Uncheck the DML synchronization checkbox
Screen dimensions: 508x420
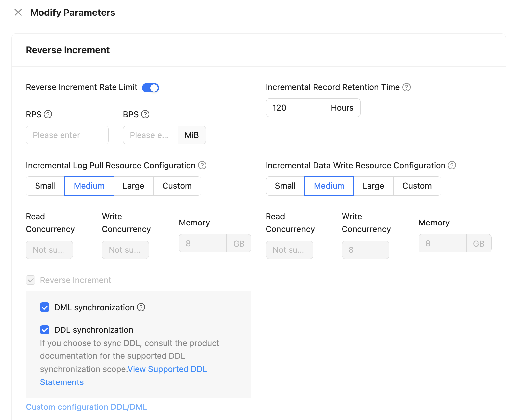tap(45, 307)
